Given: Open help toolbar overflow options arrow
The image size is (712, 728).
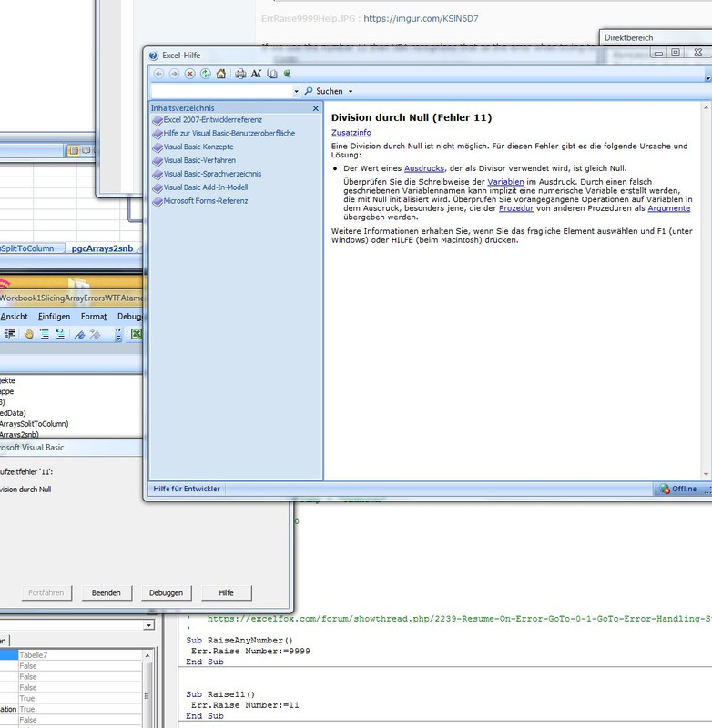Looking at the screenshot, I should pyautogui.click(x=707, y=77).
